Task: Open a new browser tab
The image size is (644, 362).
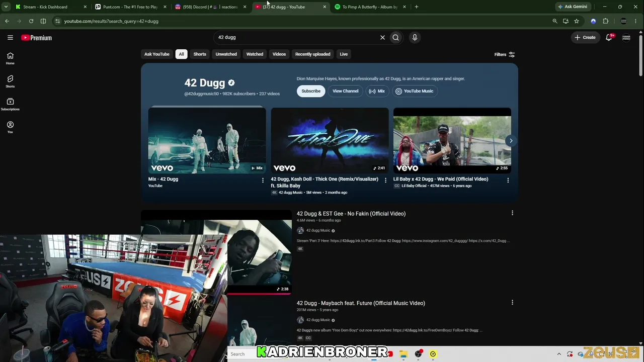Action: pos(417,7)
